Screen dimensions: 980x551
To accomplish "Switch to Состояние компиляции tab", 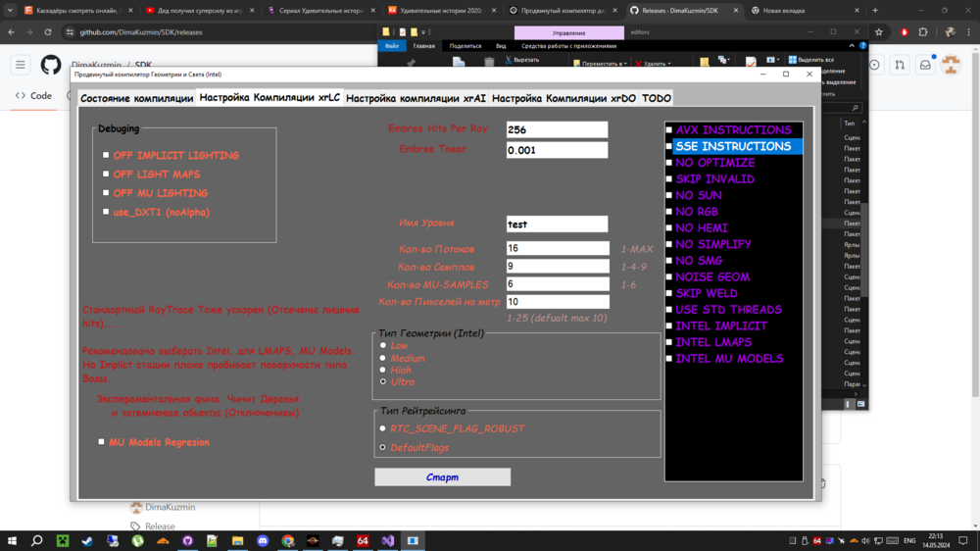I will click(137, 98).
